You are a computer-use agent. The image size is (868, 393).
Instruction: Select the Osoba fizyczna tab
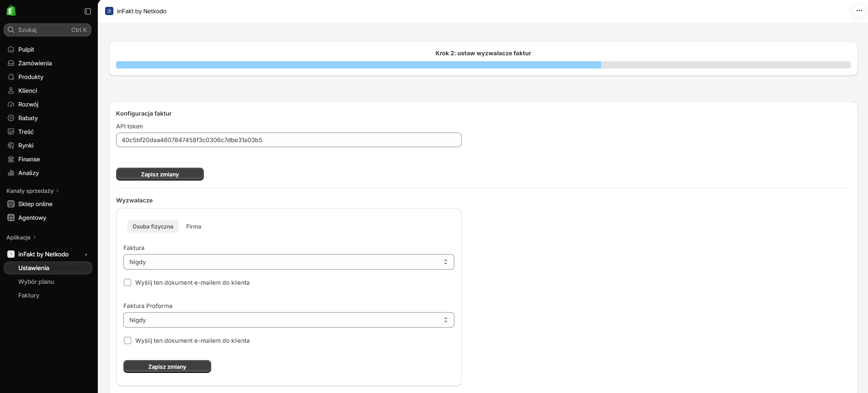pyautogui.click(x=153, y=226)
